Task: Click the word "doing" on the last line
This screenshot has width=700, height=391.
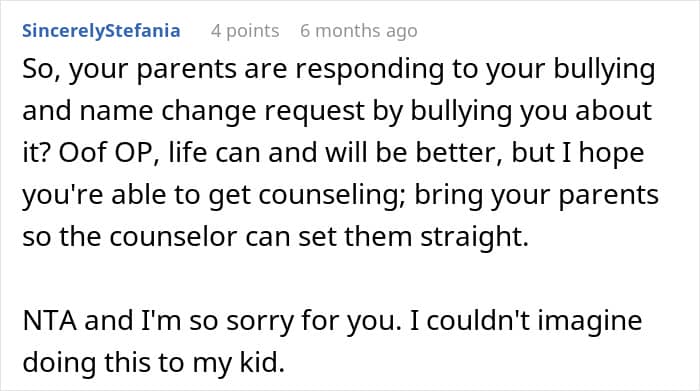Action: [59, 363]
